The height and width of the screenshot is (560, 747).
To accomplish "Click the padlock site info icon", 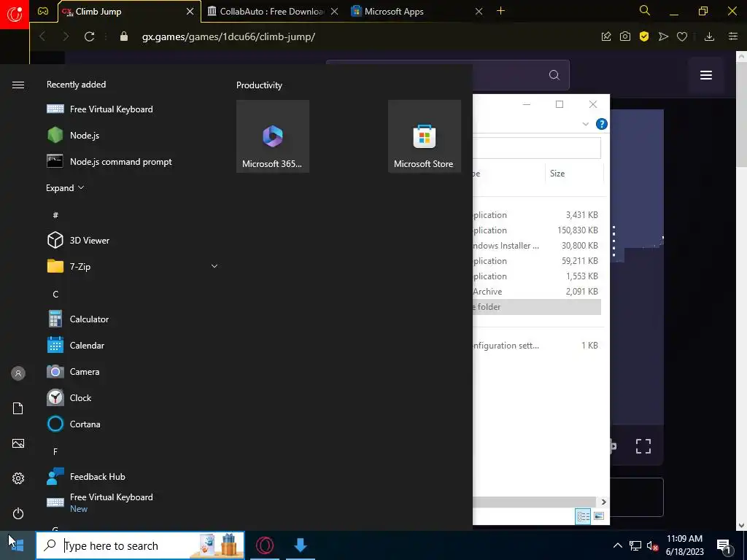I will pos(124,36).
